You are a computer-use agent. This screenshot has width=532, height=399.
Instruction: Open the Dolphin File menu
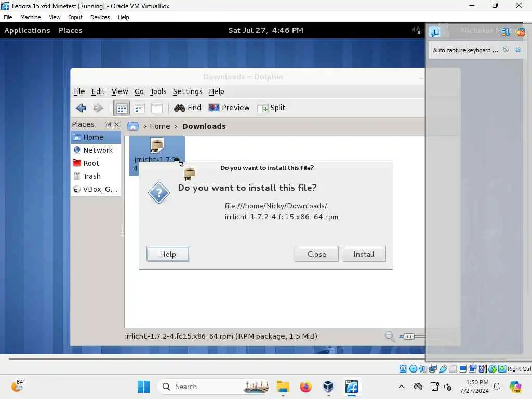[x=79, y=91]
